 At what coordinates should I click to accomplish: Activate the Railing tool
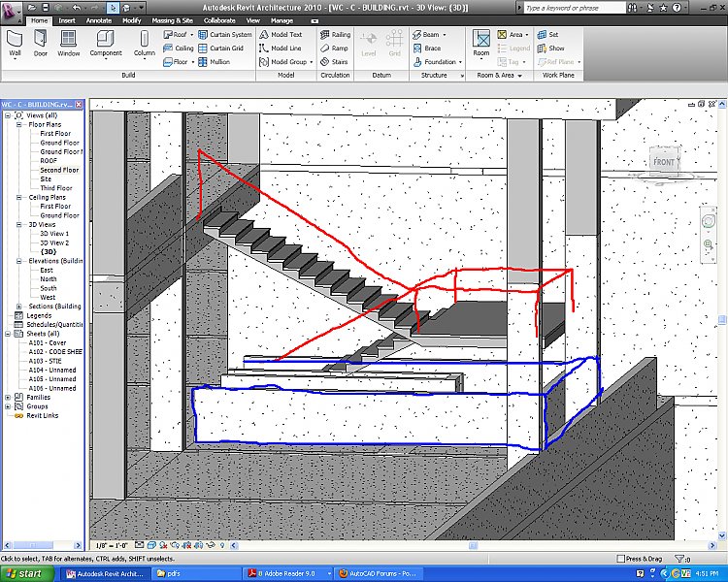pos(335,34)
